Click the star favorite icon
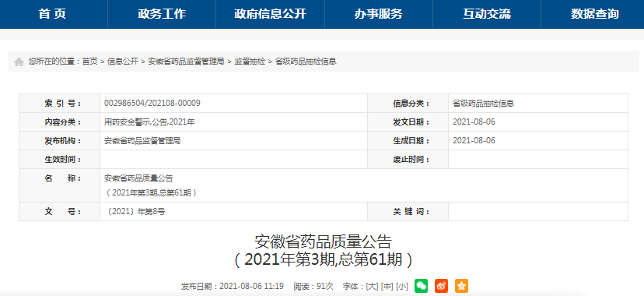 click(462, 286)
